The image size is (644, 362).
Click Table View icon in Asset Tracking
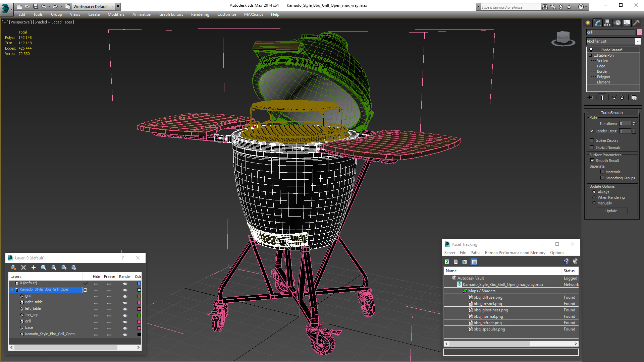pos(474,262)
